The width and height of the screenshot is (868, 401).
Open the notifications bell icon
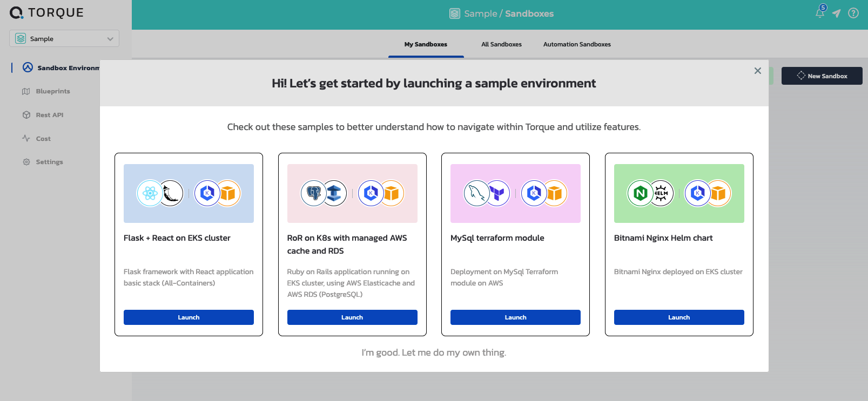coord(820,13)
